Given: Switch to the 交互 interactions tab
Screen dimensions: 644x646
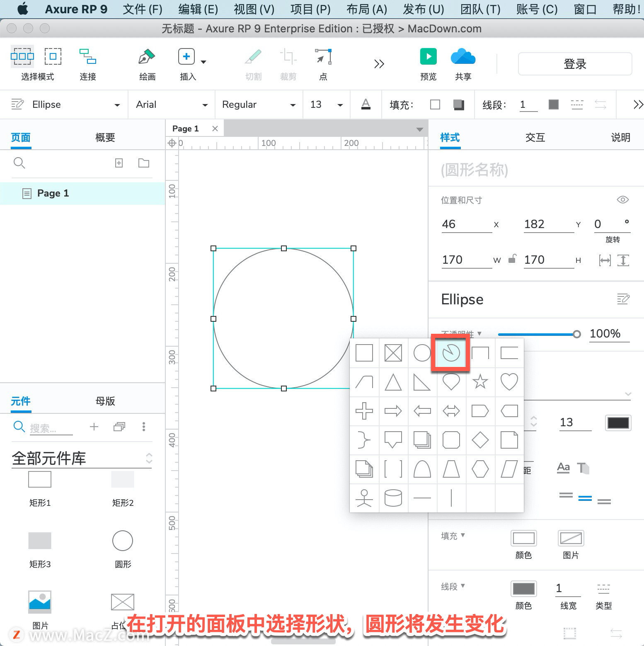Looking at the screenshot, I should click(535, 138).
